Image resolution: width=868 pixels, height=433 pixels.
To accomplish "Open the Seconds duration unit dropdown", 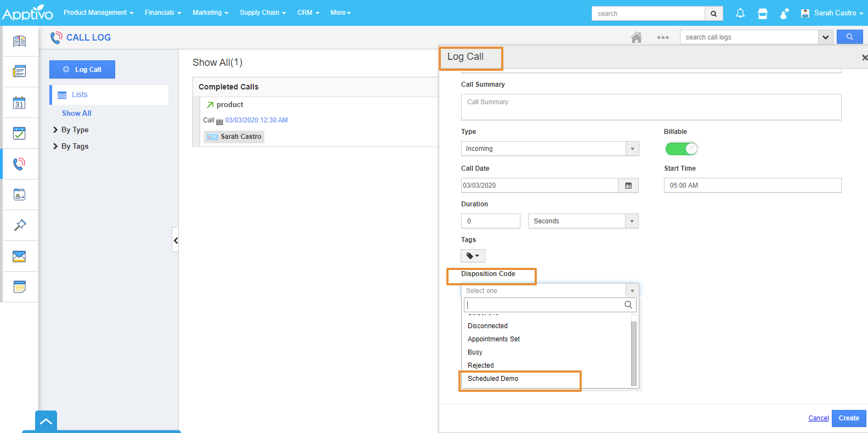I will [x=583, y=221].
